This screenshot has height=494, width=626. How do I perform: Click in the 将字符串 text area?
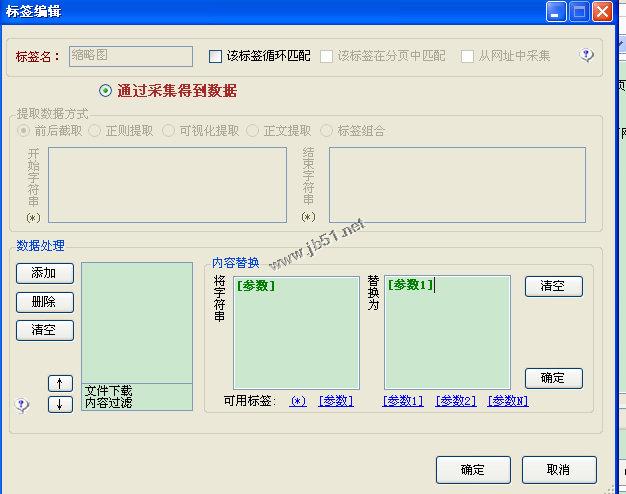click(x=296, y=332)
